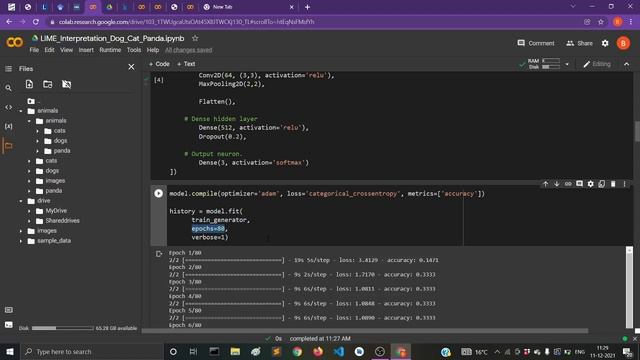Add a comment to the cell
The image size is (640, 360).
point(579,184)
